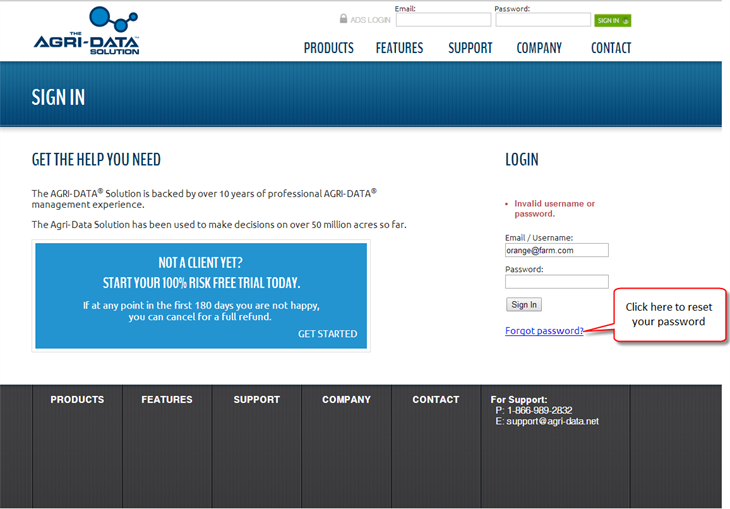Viewport: 730px width, 509px height.
Task: Click the Password field in the Login form
Action: coord(557,281)
